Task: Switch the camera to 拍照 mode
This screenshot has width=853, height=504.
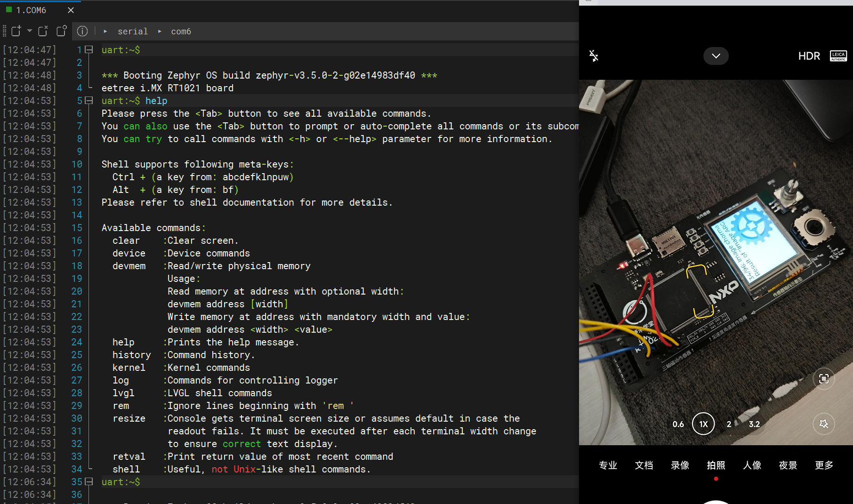Action: click(x=716, y=465)
